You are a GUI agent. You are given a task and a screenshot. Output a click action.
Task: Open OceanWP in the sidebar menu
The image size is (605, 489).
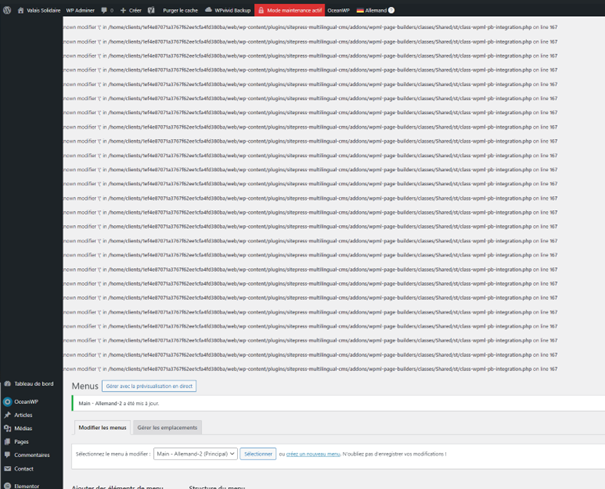(x=22, y=402)
